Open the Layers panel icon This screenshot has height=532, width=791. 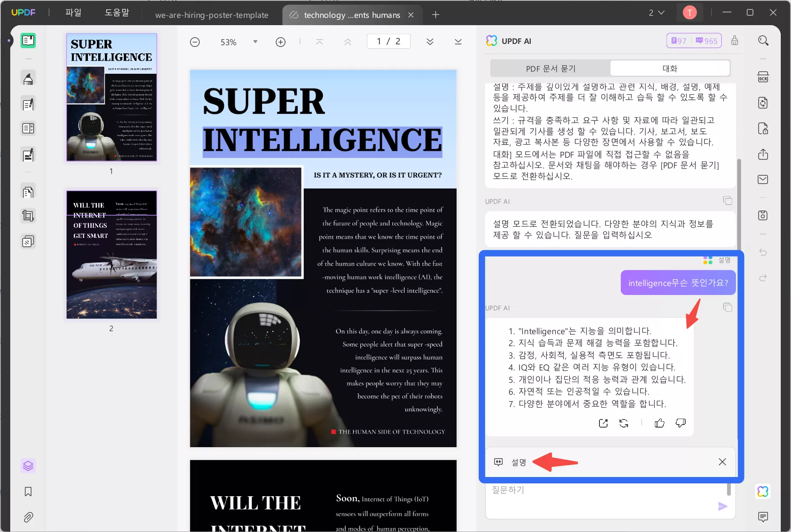[x=28, y=466]
